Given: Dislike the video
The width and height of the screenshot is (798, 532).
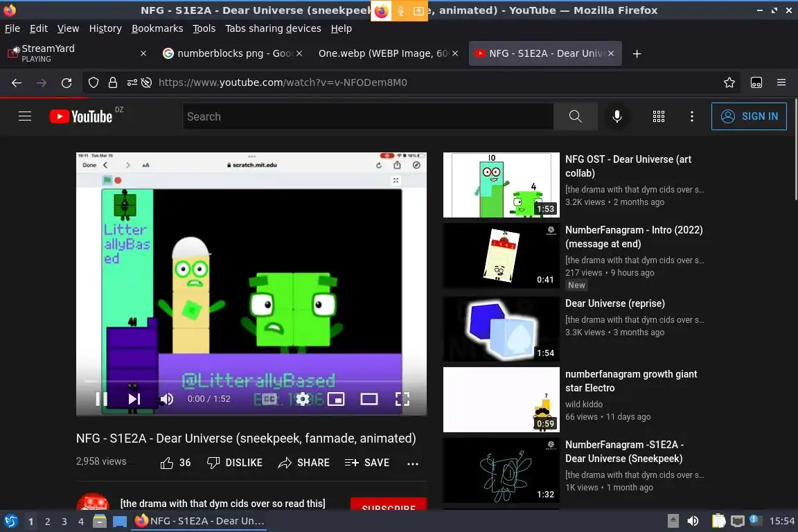Looking at the screenshot, I should point(235,463).
